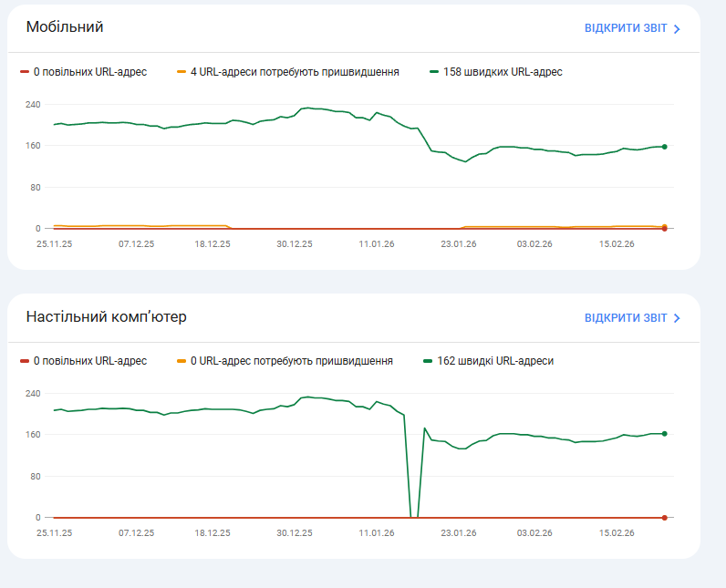Open the Мобільний report link
726x588 pixels.
point(626,28)
